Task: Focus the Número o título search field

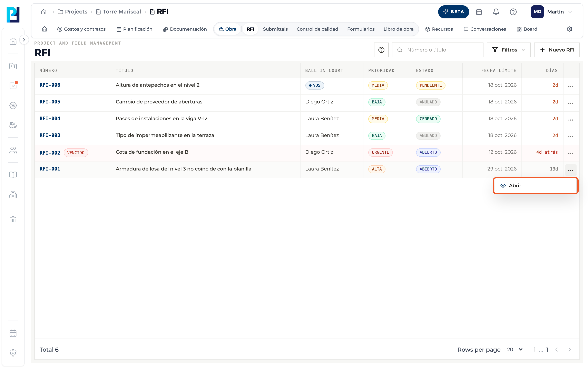Action: 438,50
